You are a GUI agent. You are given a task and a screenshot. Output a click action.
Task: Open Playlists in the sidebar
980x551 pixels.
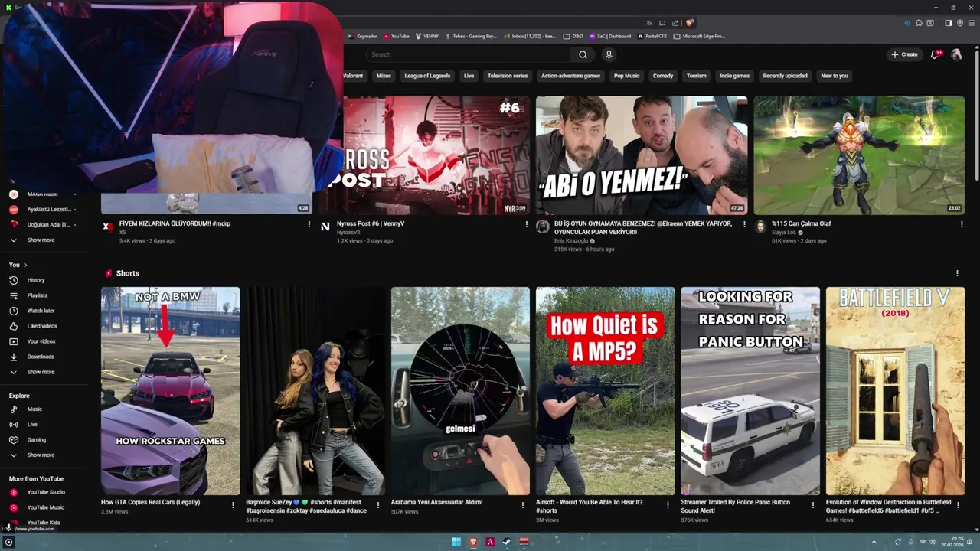click(44, 295)
